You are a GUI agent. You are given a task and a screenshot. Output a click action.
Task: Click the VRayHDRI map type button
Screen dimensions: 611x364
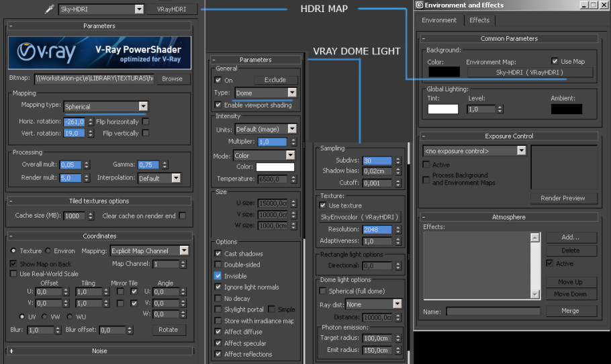(171, 9)
